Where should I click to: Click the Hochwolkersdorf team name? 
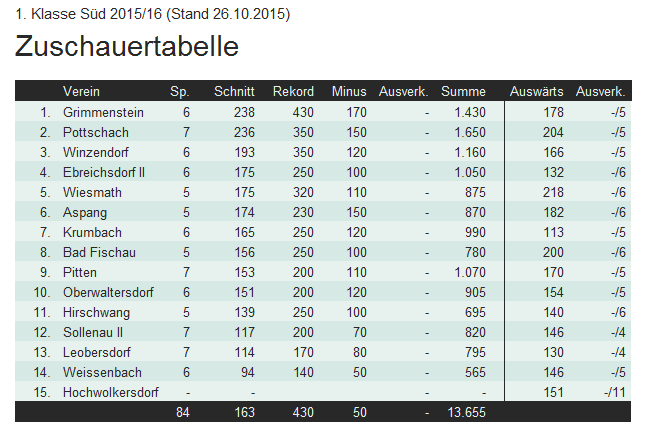pyautogui.click(x=110, y=392)
